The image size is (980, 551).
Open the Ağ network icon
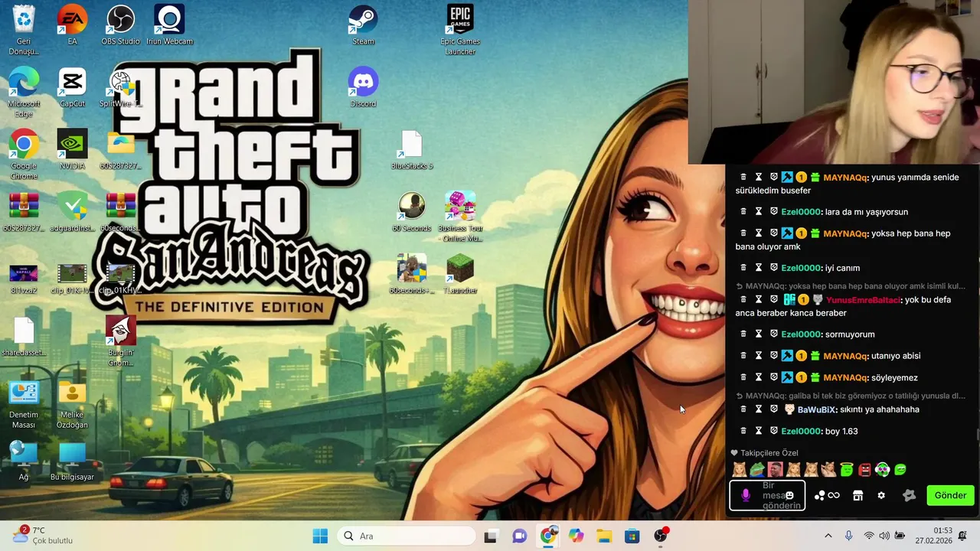click(x=24, y=461)
